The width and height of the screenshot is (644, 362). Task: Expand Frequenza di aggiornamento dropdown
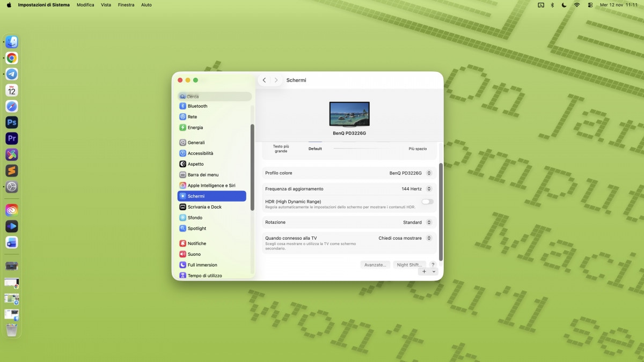pyautogui.click(x=416, y=189)
